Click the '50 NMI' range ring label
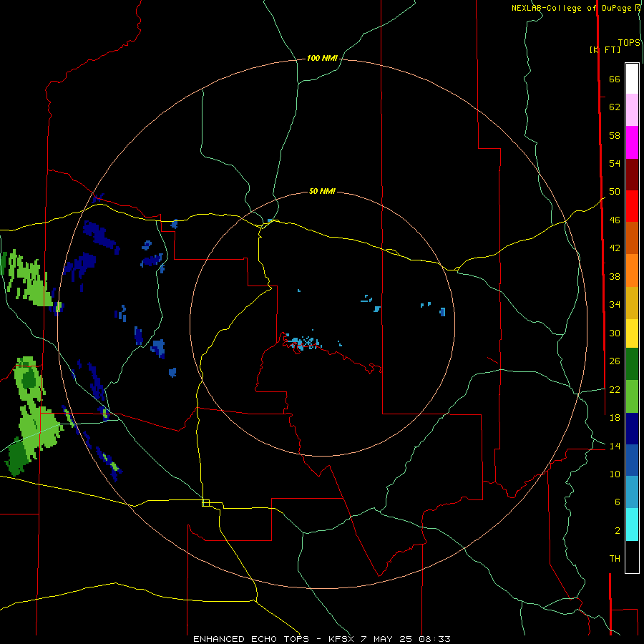 pyautogui.click(x=322, y=191)
